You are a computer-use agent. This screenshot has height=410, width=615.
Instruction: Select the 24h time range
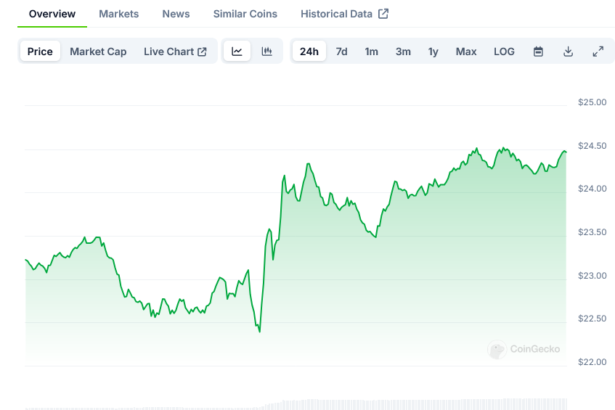tap(309, 52)
